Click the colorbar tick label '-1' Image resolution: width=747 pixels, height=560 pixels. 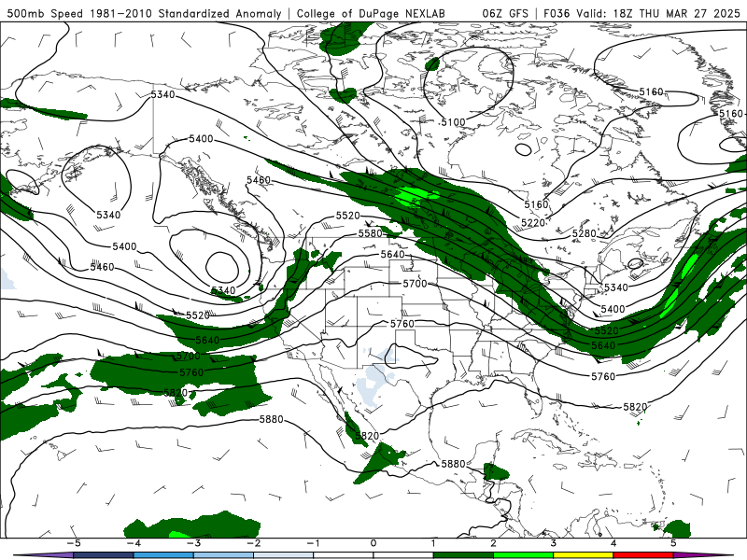[x=313, y=543]
